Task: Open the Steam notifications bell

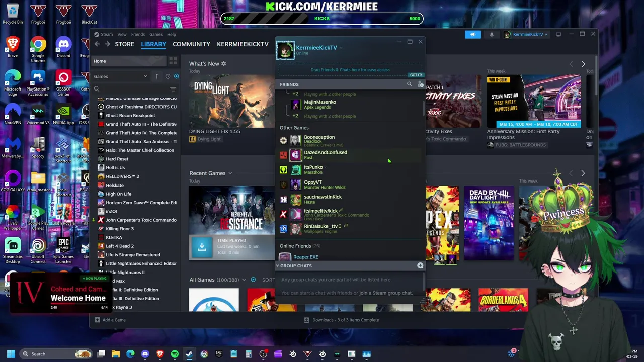Action: pyautogui.click(x=492, y=34)
